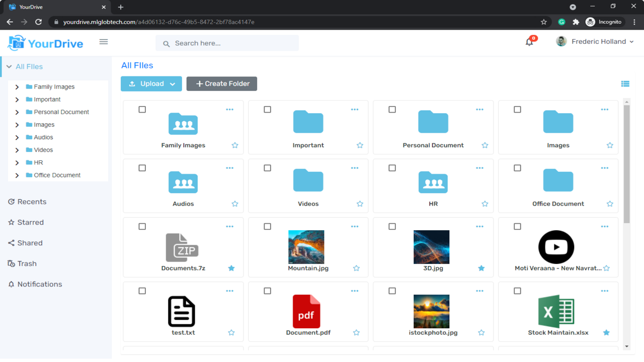Viewport: 644px width, 362px height.
Task: Expand the HR folder tree item
Action: [x=17, y=162]
